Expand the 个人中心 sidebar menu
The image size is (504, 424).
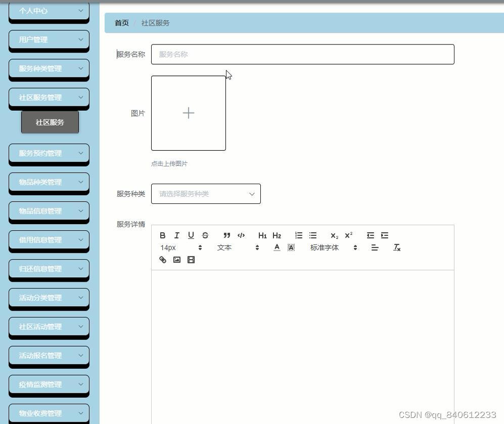(49, 11)
